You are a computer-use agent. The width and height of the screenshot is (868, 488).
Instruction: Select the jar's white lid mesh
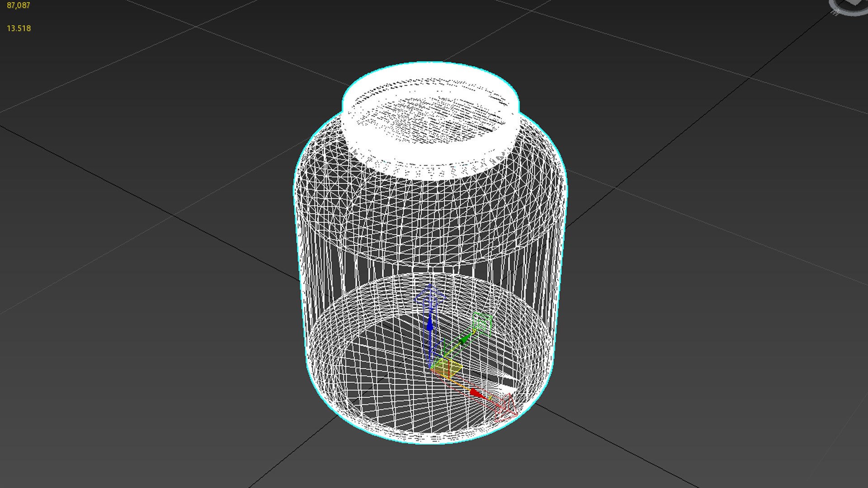click(x=430, y=121)
